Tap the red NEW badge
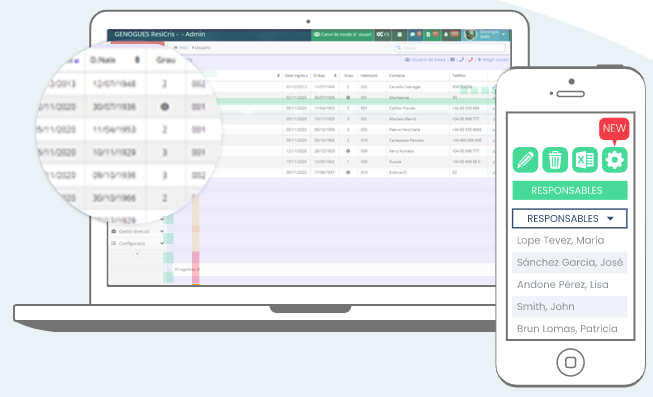Image resolution: width=653 pixels, height=397 pixels. coord(614,129)
